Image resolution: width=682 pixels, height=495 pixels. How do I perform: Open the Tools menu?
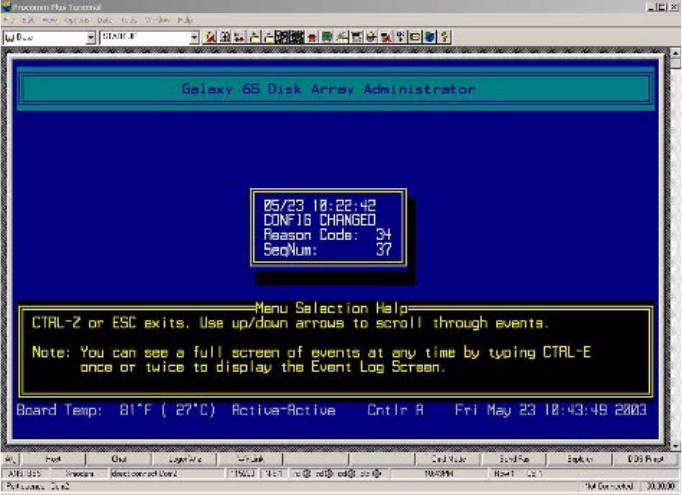(129, 20)
